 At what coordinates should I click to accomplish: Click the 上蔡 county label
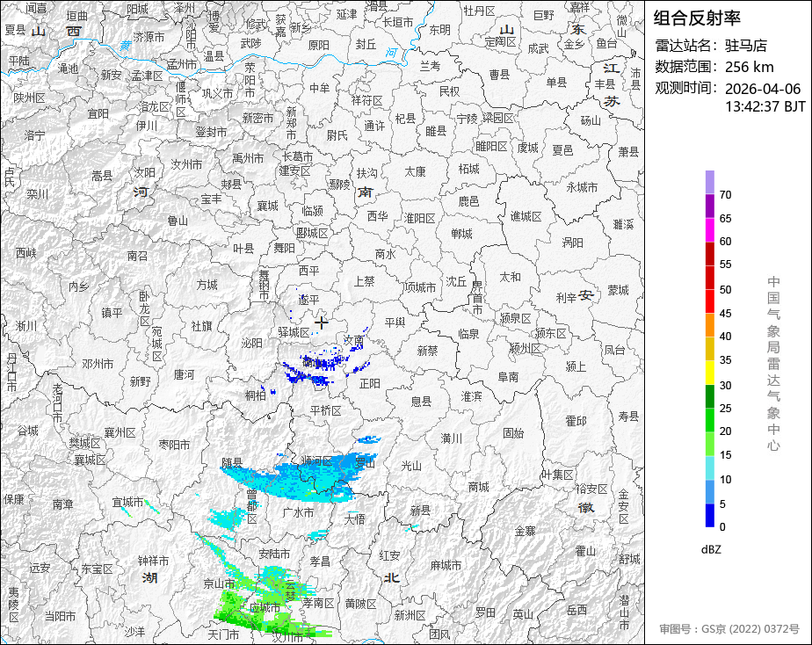pos(364,281)
